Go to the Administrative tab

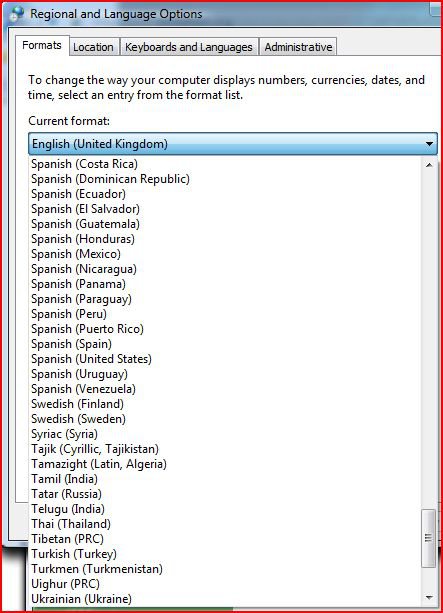pyautogui.click(x=298, y=47)
